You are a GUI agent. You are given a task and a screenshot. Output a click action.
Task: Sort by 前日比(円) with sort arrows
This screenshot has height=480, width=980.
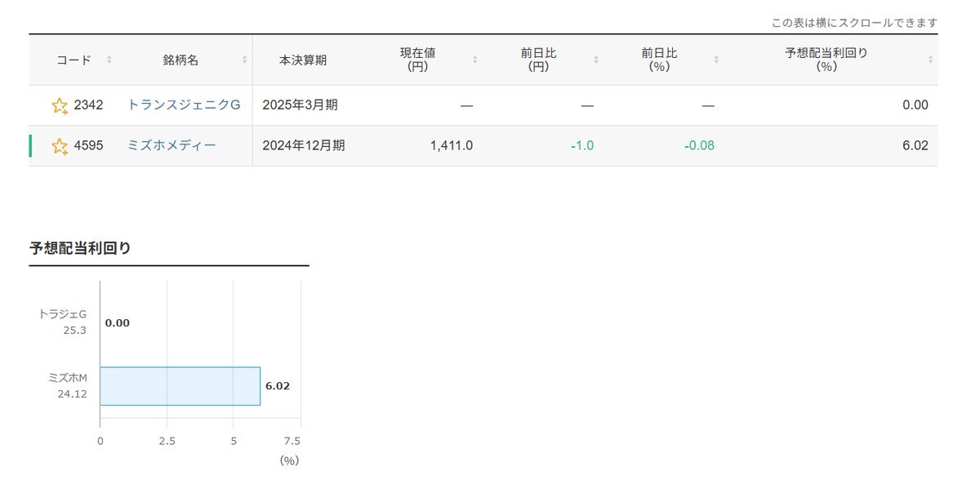pyautogui.click(x=595, y=60)
